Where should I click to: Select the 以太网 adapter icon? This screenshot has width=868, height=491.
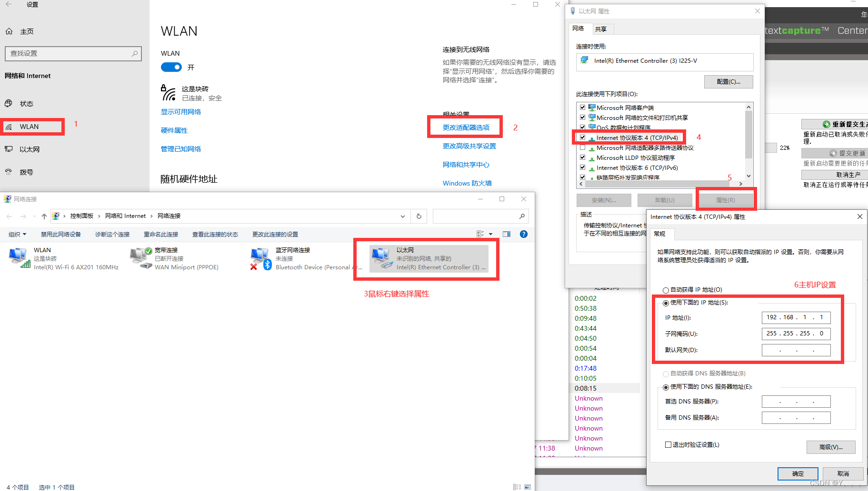(x=382, y=257)
